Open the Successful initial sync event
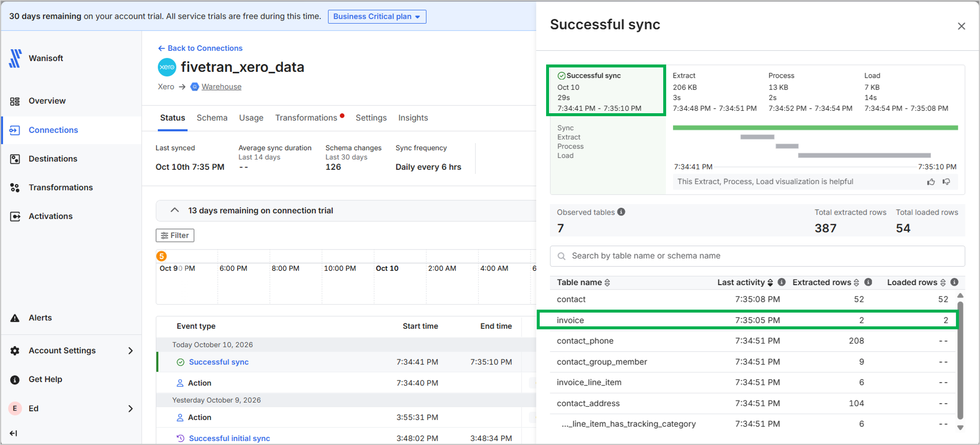 click(x=229, y=438)
